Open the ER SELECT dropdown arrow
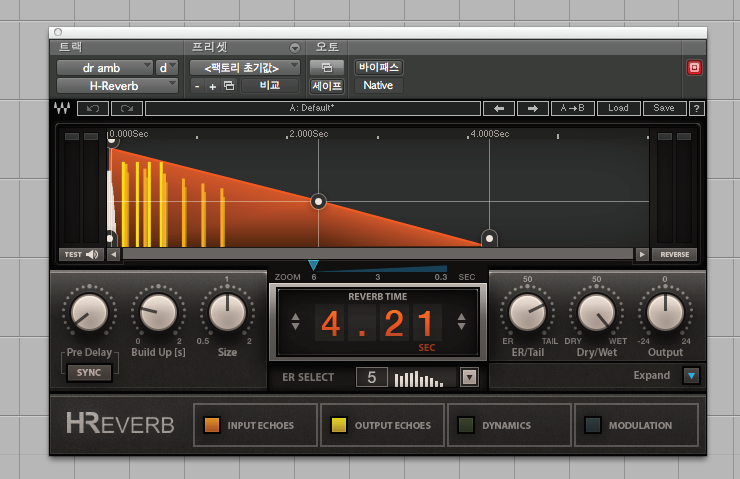The width and height of the screenshot is (740, 479). (469, 377)
